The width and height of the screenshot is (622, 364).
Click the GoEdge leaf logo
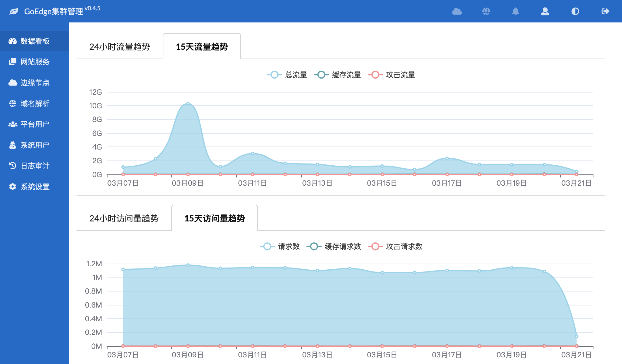(13, 12)
